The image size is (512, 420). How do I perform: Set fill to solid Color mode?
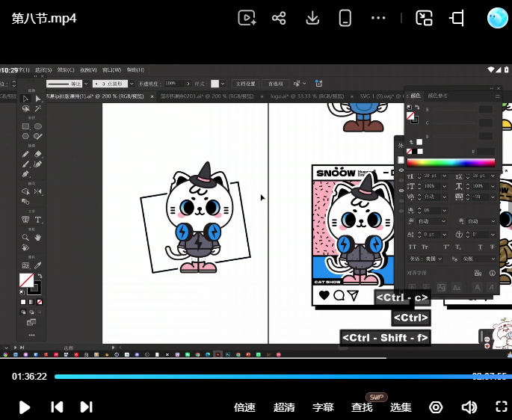tap(23, 302)
